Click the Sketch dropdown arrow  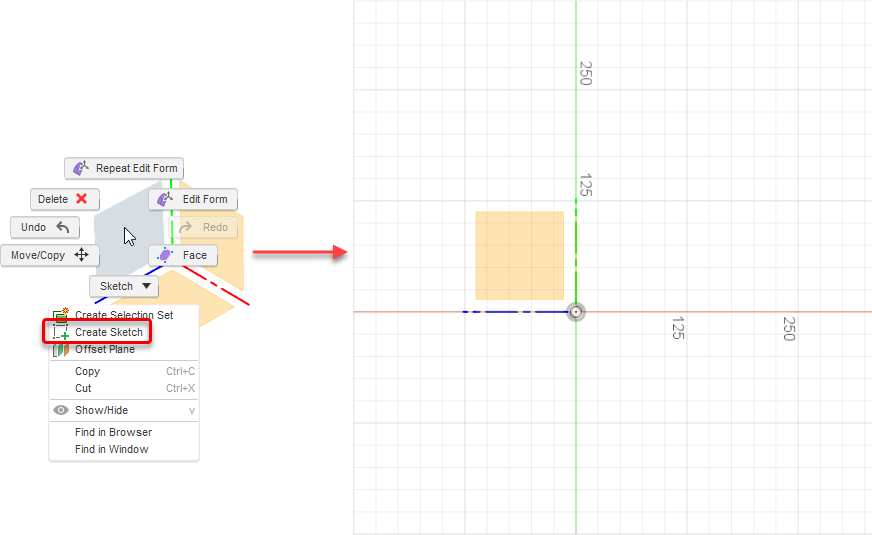(146, 286)
